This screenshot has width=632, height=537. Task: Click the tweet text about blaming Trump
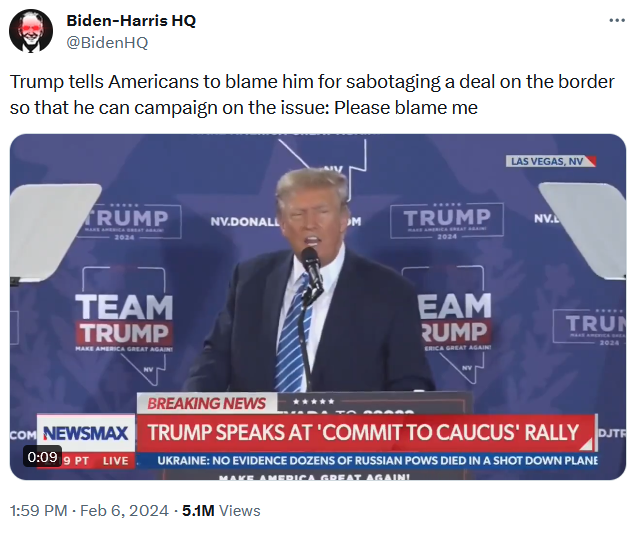tap(312, 95)
